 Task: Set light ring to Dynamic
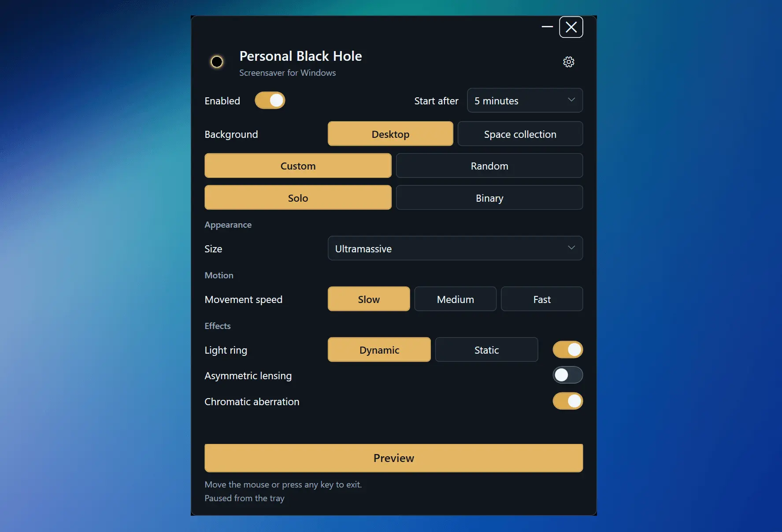tap(379, 350)
